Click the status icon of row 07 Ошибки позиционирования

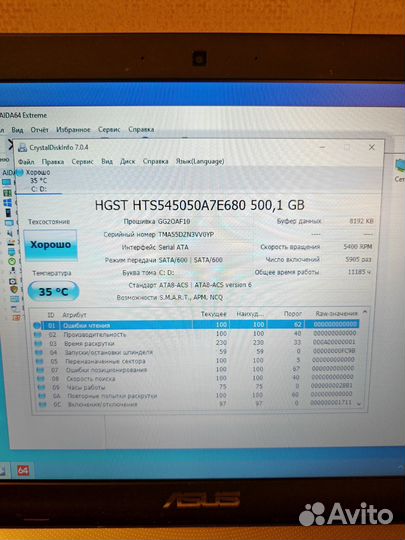(41, 370)
